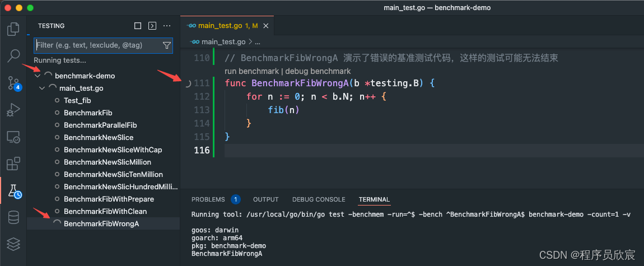Image resolution: width=644 pixels, height=266 pixels.
Task: Open the Remote Explorer icon
Action: pyautogui.click(x=13, y=137)
